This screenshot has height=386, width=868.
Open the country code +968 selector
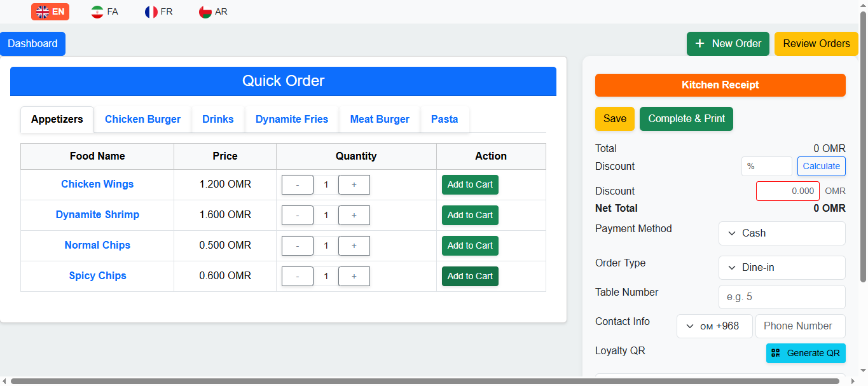click(714, 326)
